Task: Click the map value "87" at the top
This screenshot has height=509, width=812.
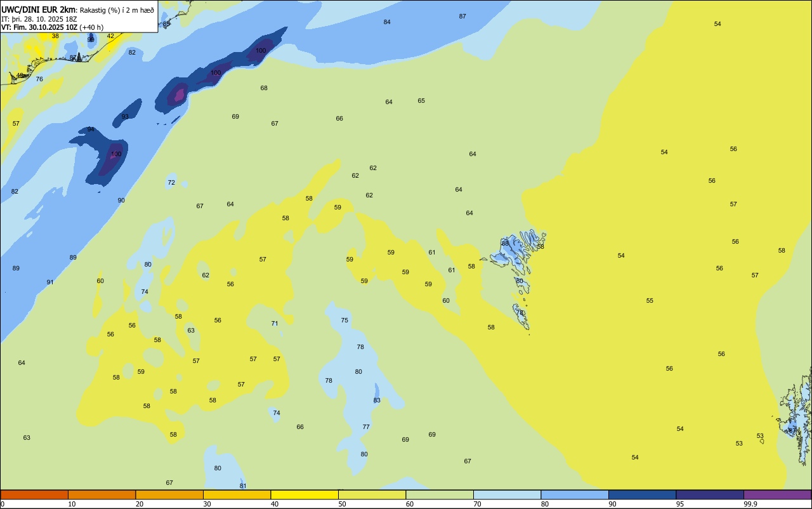Action: pos(462,16)
